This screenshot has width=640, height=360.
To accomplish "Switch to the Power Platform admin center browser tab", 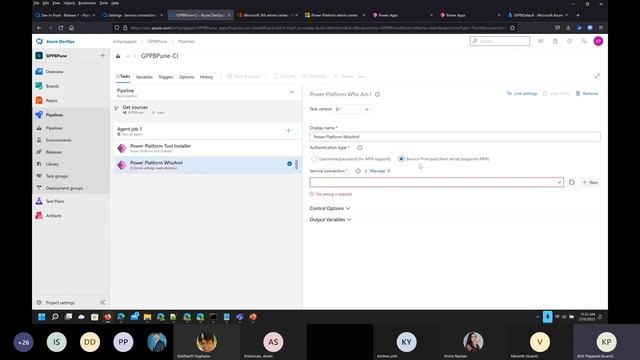I will (334, 15).
